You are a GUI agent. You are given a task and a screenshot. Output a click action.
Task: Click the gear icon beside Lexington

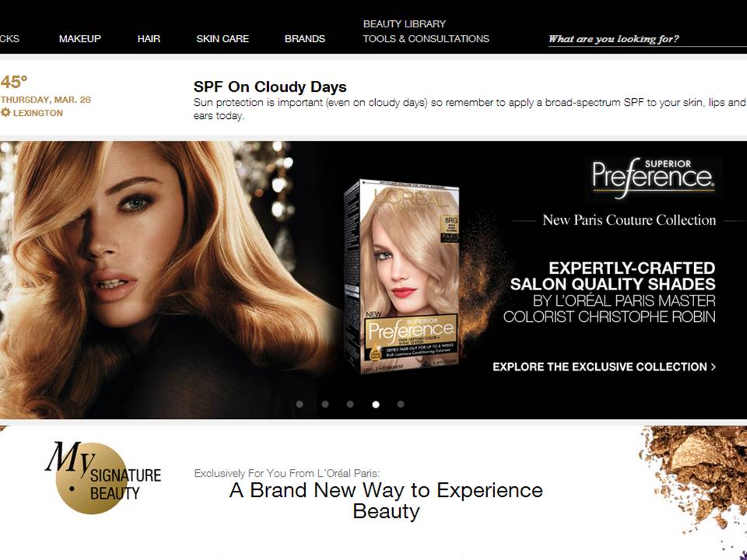5,113
